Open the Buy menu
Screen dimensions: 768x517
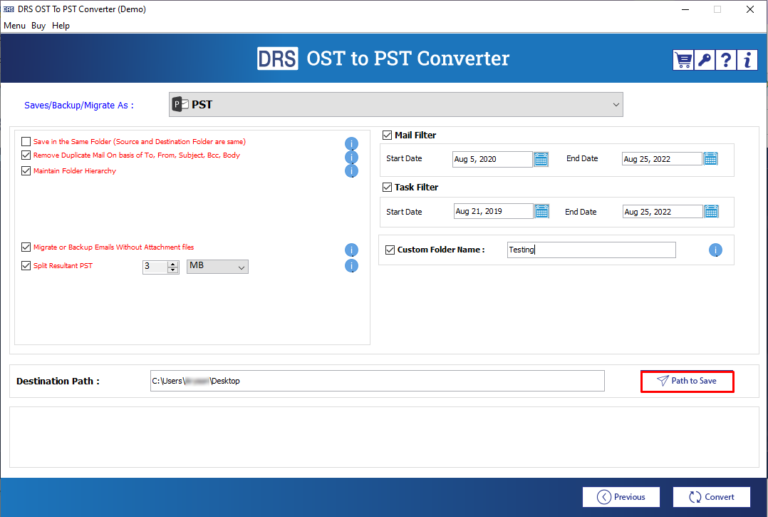[x=38, y=25]
